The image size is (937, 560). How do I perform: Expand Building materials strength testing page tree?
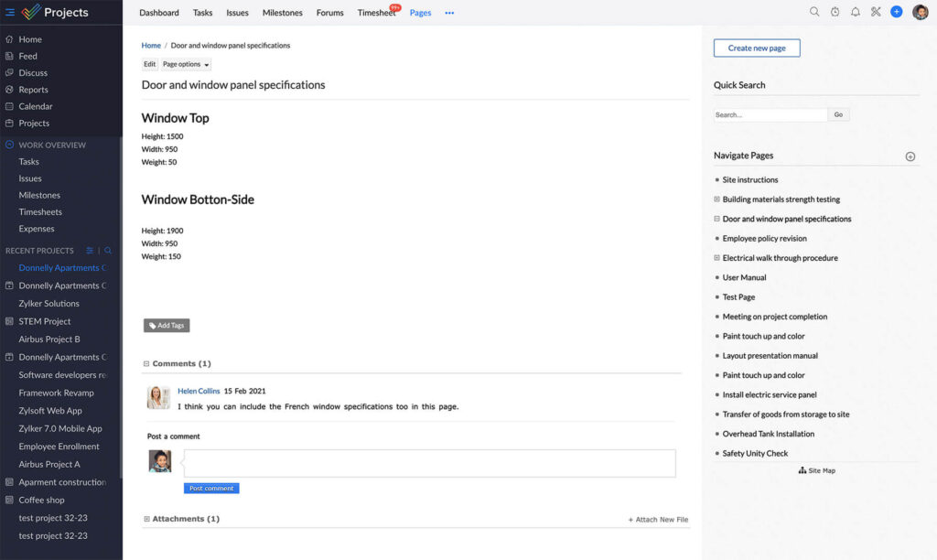[716, 199]
